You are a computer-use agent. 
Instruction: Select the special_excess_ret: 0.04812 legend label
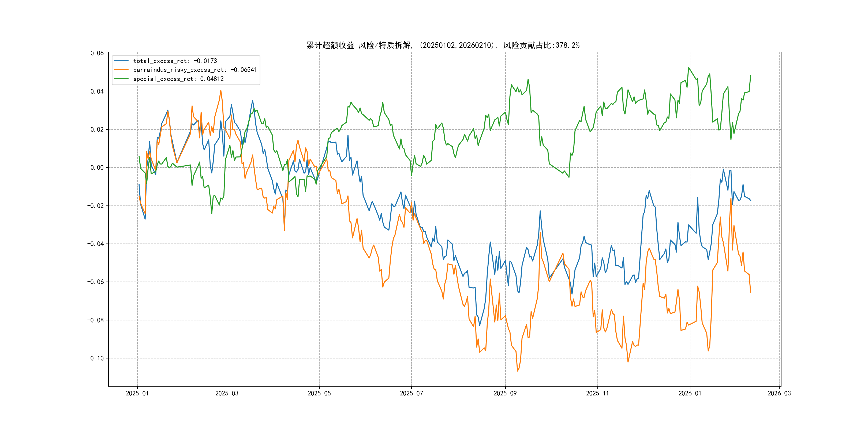(x=178, y=79)
